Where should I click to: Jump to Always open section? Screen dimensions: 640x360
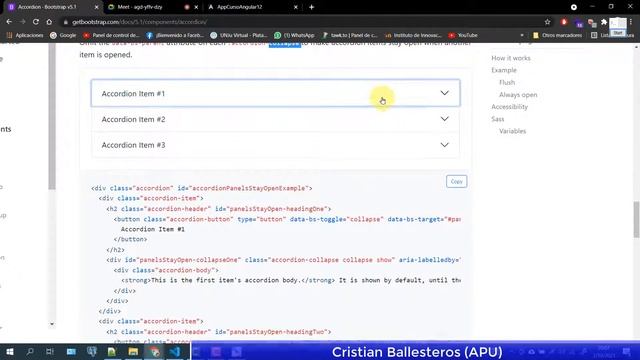[518, 95]
